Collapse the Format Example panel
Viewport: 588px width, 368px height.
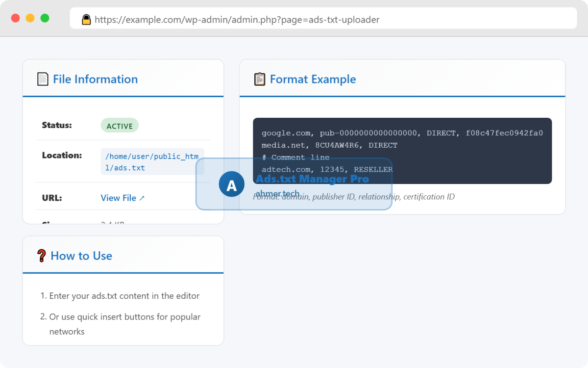(x=312, y=79)
